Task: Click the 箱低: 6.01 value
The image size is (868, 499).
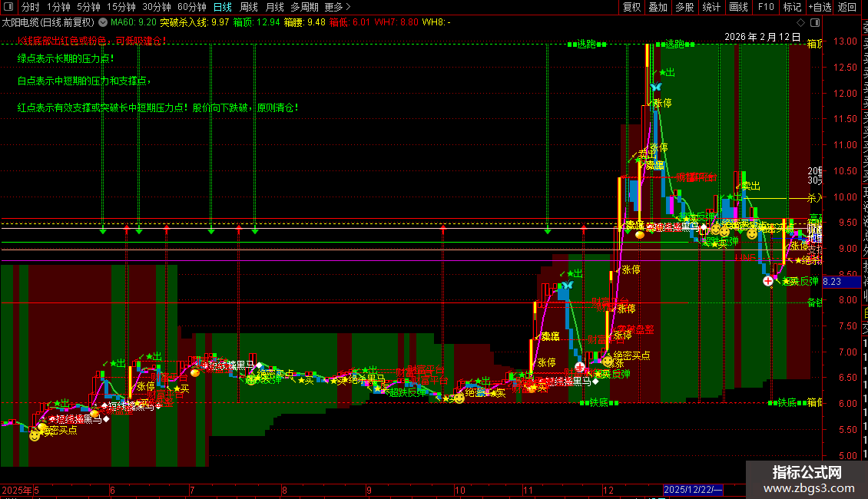Action: 350,22
